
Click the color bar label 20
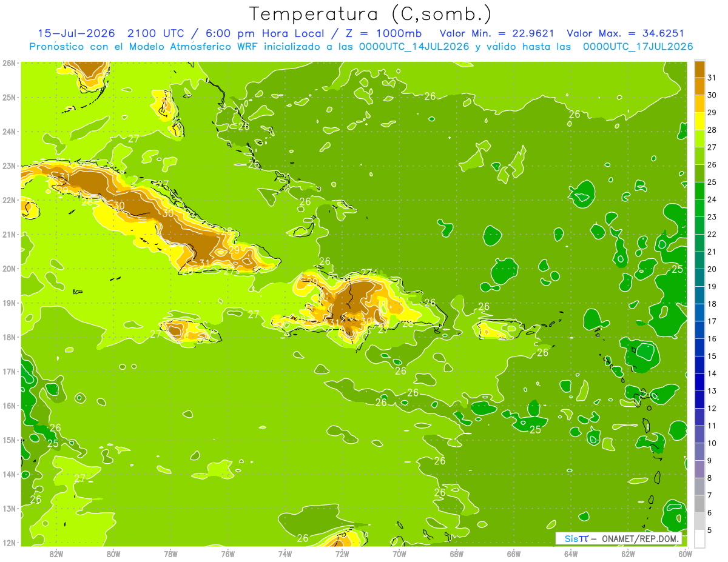pos(713,269)
